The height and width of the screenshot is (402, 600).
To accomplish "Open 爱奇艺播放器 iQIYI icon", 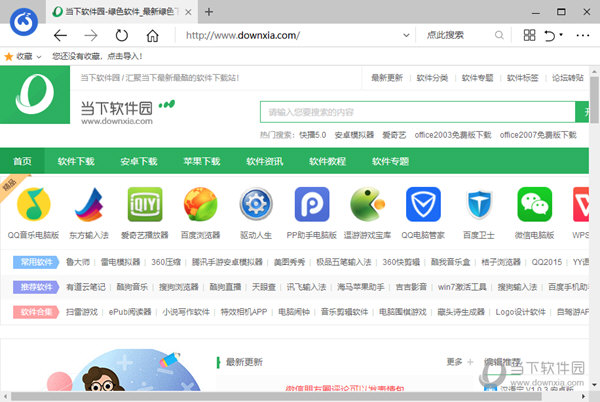I will (145, 204).
